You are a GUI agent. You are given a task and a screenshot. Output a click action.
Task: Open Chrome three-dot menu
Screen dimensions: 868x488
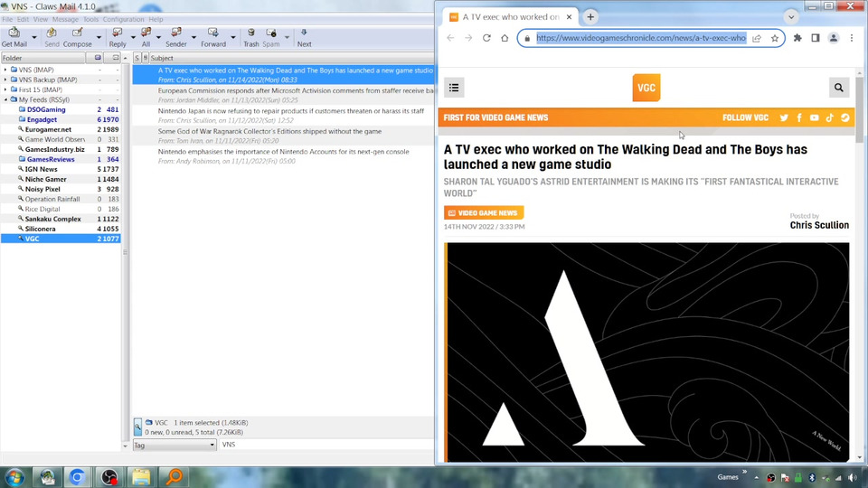pos(852,38)
